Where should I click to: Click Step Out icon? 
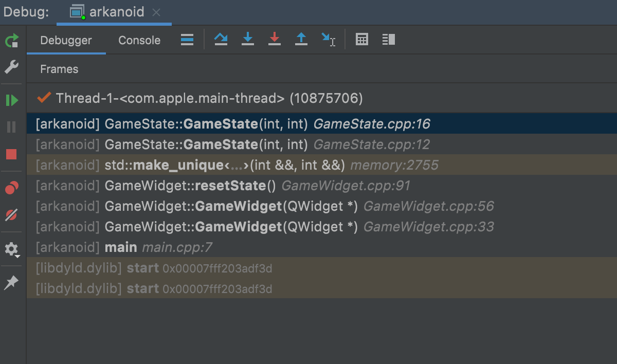(x=301, y=40)
